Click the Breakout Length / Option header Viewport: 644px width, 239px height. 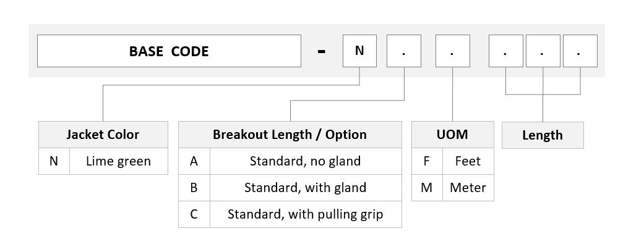coord(290,135)
